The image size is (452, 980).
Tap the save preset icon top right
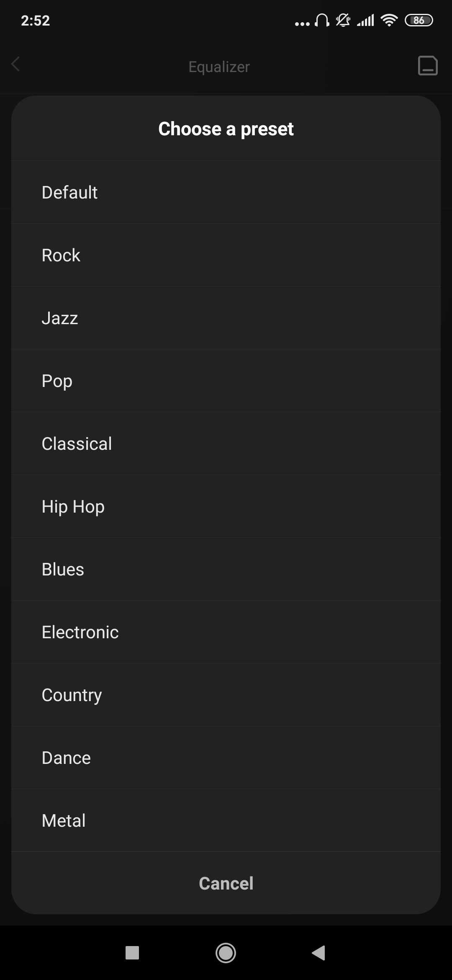pos(428,66)
